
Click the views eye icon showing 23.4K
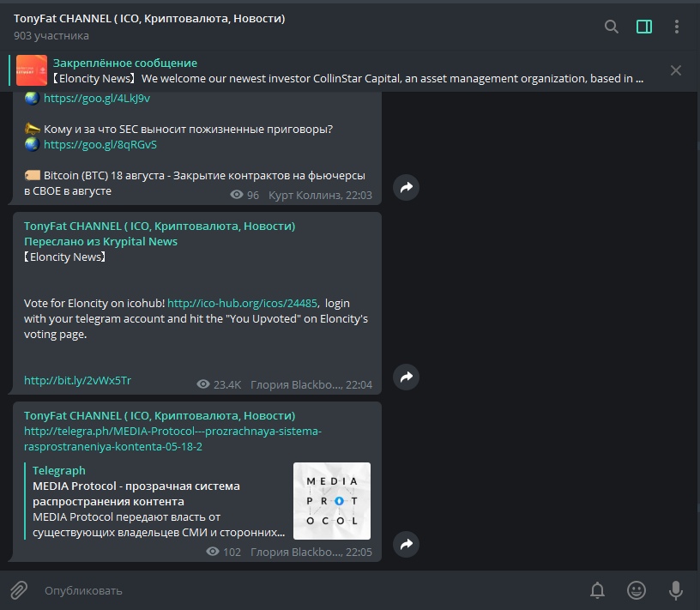[203, 384]
